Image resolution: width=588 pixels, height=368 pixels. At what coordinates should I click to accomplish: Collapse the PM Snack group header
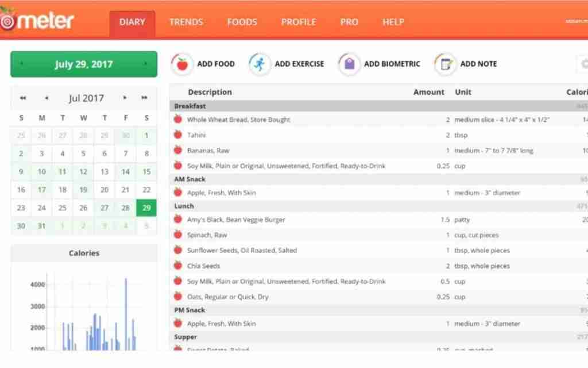[x=379, y=310]
